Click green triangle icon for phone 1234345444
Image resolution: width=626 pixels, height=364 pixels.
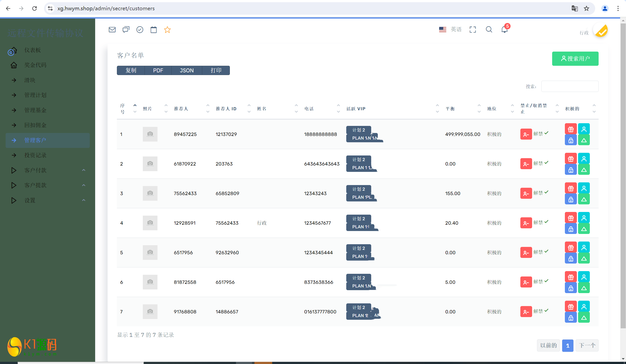[584, 258]
